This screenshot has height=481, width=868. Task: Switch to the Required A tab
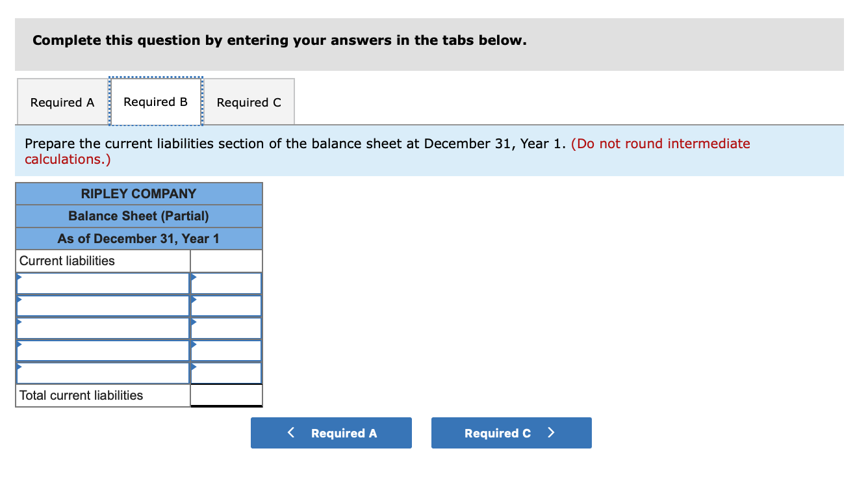coord(62,102)
